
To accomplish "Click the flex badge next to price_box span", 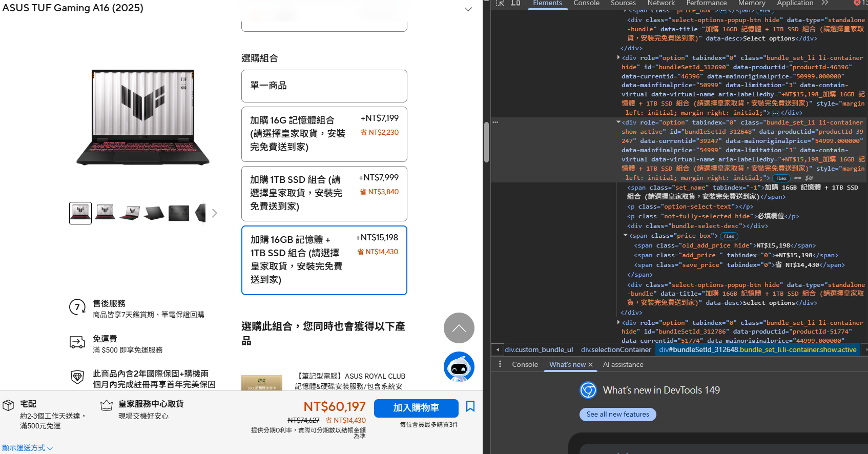I will coord(729,236).
